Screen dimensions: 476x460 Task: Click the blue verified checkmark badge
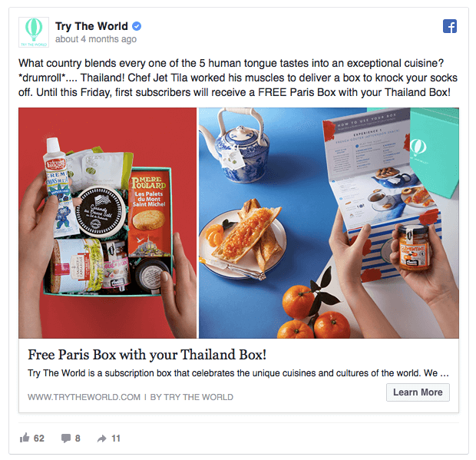pyautogui.click(x=137, y=26)
